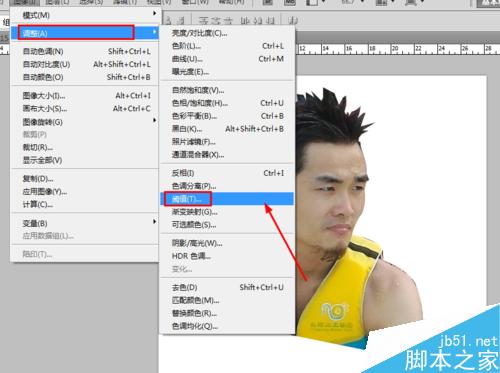Open 画布大小(S) canvas size dialog
The height and width of the screenshot is (373, 500).
(x=85, y=109)
